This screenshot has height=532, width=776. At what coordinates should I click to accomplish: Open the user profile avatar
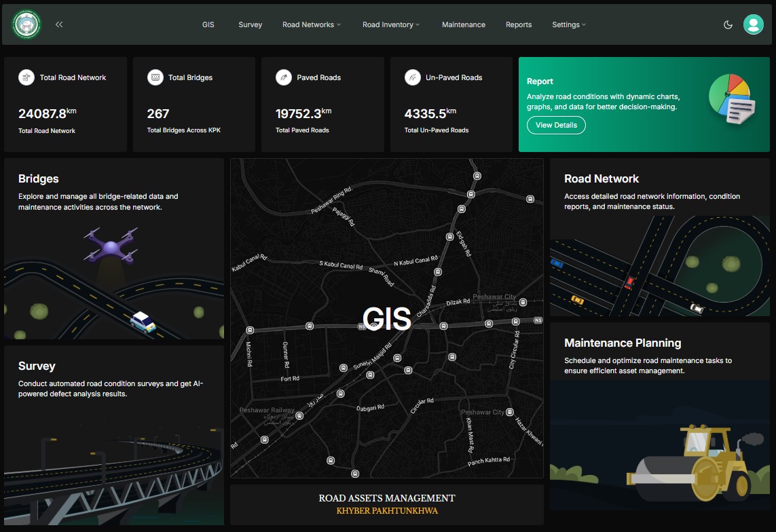point(753,24)
